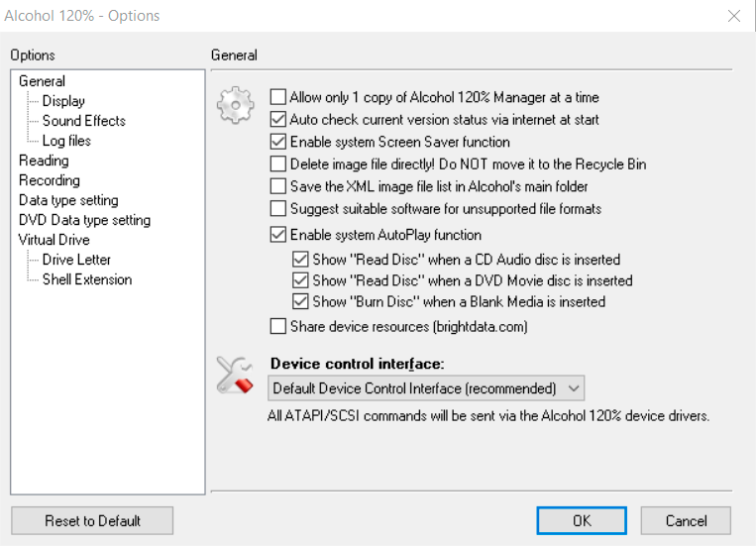Click the Reset to Default button
756x546 pixels.
pyautogui.click(x=92, y=520)
